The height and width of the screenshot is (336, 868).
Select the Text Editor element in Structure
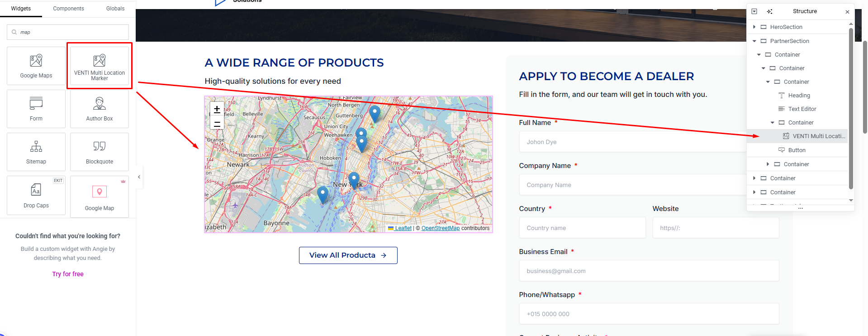802,109
